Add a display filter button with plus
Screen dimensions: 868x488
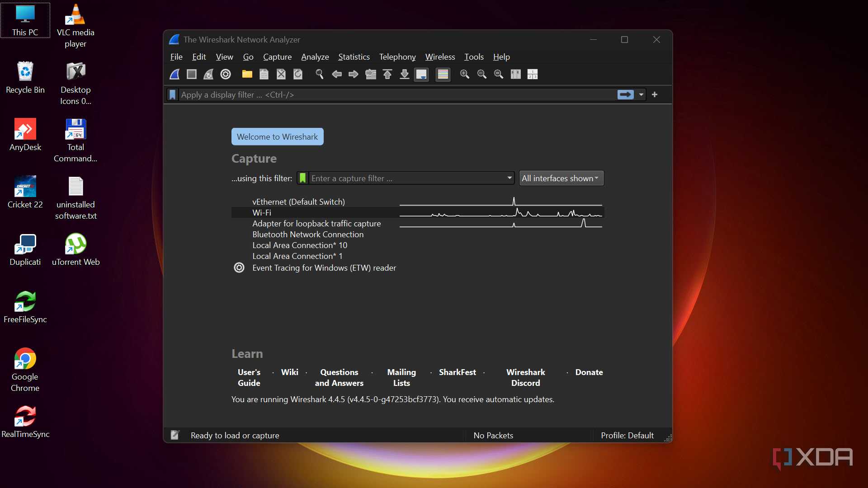point(655,94)
